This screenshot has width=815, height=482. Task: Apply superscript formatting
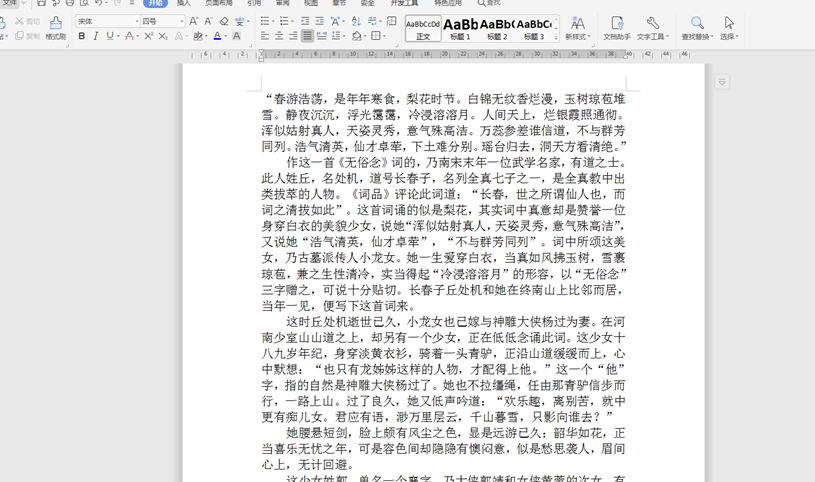point(148,36)
